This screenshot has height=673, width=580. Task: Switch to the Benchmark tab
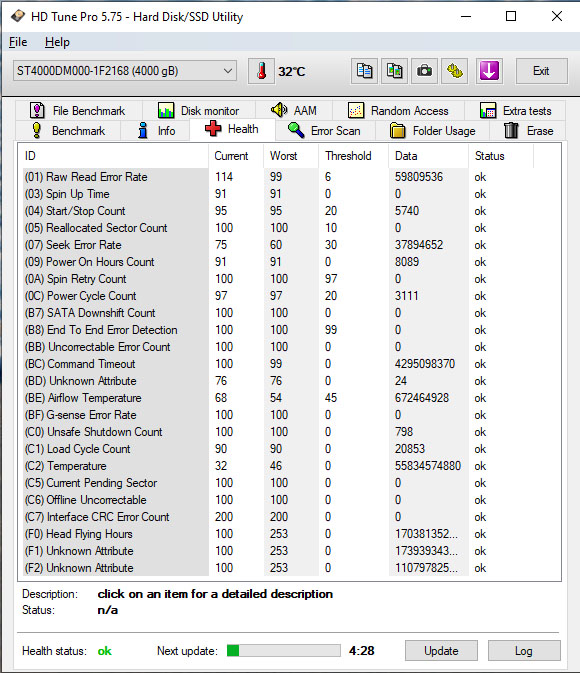[68, 130]
